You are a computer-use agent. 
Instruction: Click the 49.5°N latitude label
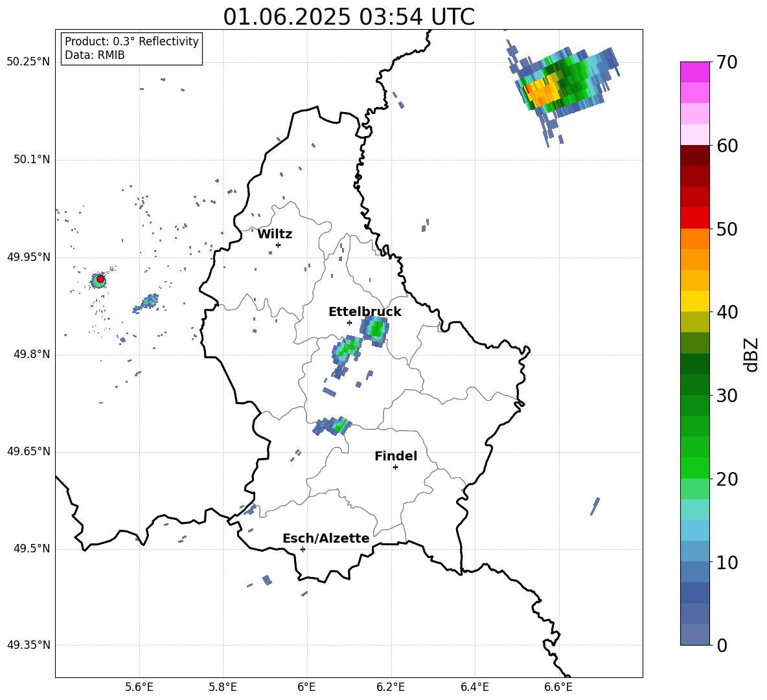click(x=31, y=548)
